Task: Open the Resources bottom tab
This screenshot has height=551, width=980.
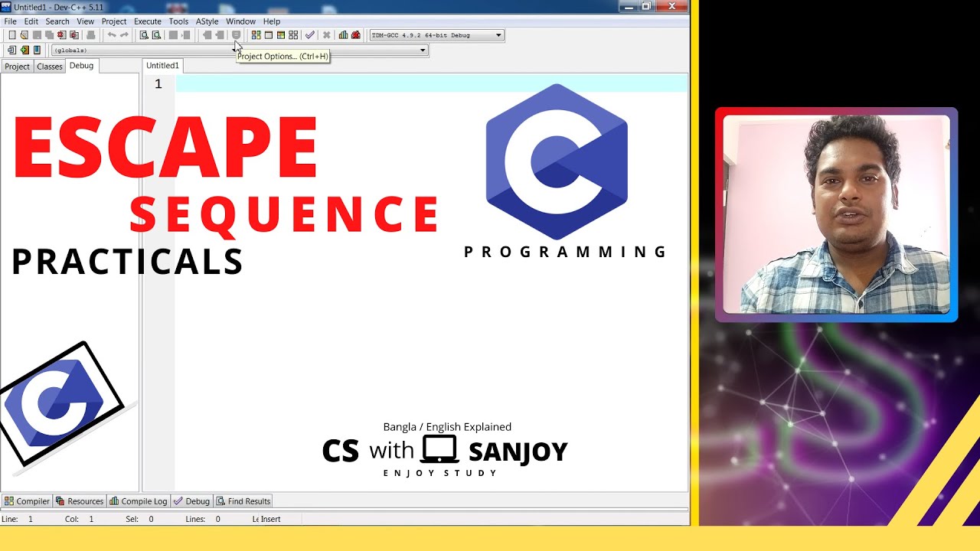Action: 80,501
